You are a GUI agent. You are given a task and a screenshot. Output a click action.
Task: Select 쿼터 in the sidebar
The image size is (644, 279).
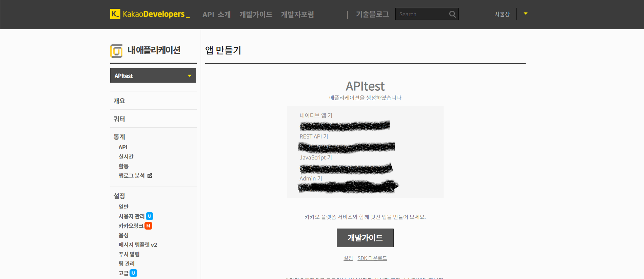coord(119,119)
